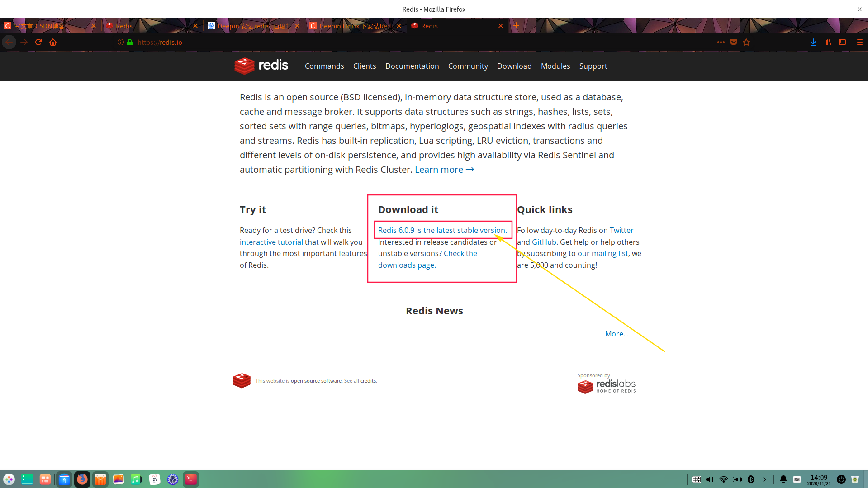The width and height of the screenshot is (868, 488).
Task: Open the control center in dock
Action: [173, 479]
